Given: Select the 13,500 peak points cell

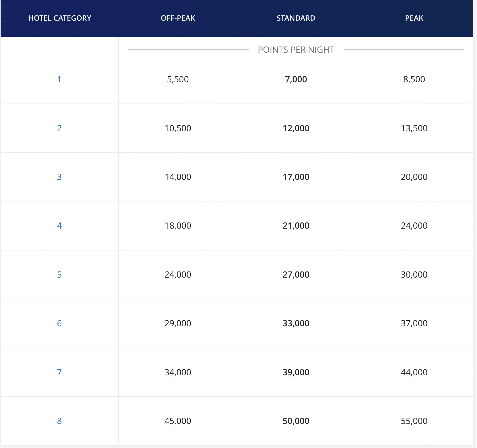Looking at the screenshot, I should coord(414,128).
